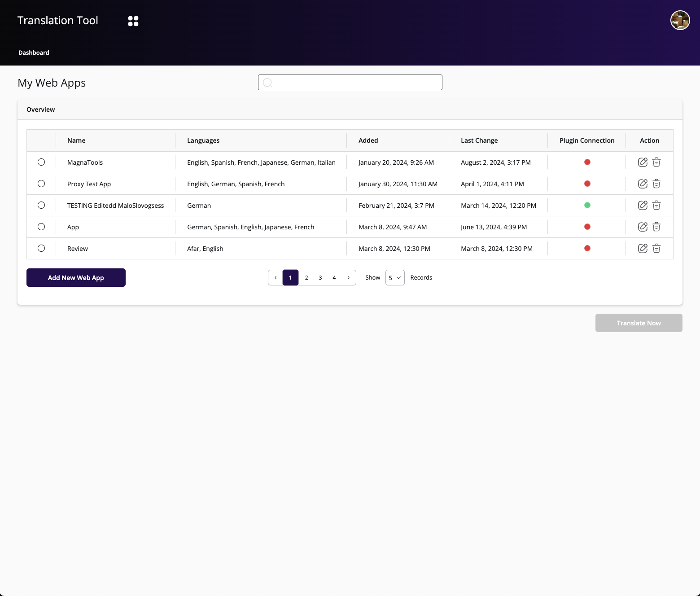Viewport: 700px width, 596px height.
Task: Focus the web apps search field
Action: tap(350, 83)
